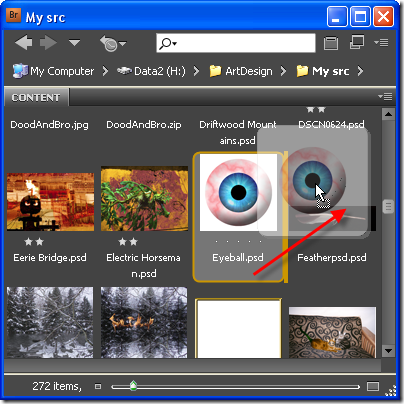The image size is (404, 404).
Task: Click the scrollbar down arrow
Action: [x=388, y=351]
